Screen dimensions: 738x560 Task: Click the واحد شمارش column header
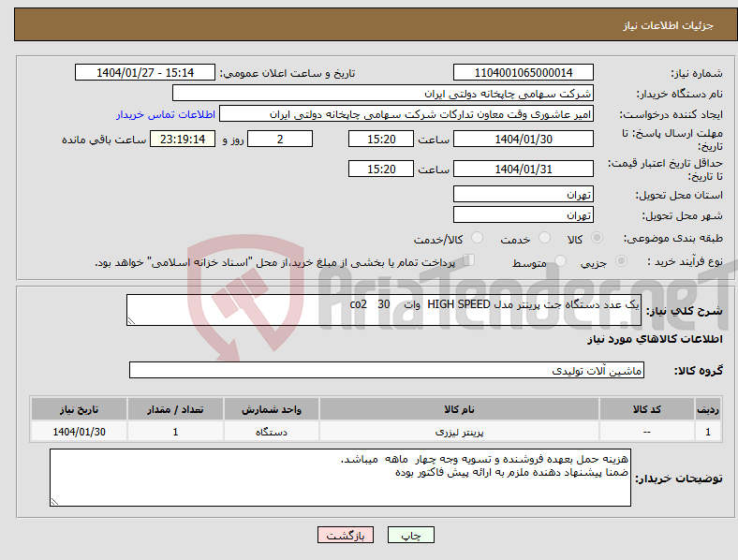coord(271,409)
